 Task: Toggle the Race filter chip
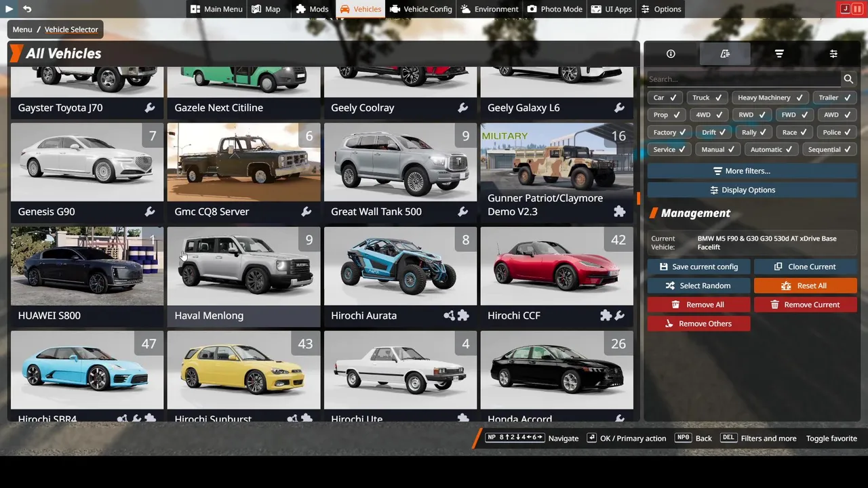point(794,133)
